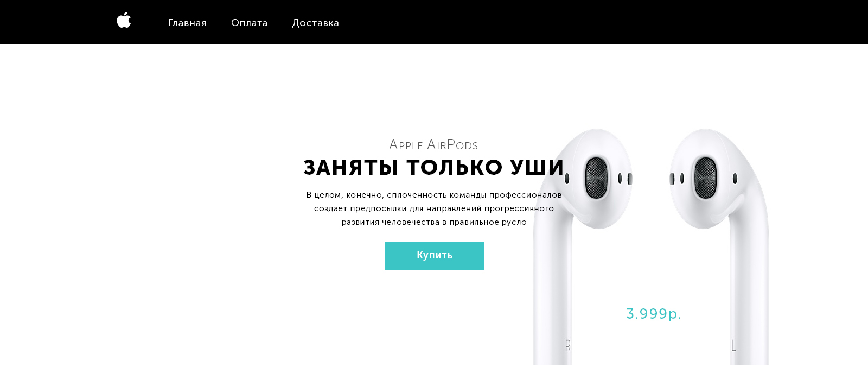868x386 pixels.
Task: Go to the Оплата page
Action: coord(250,23)
